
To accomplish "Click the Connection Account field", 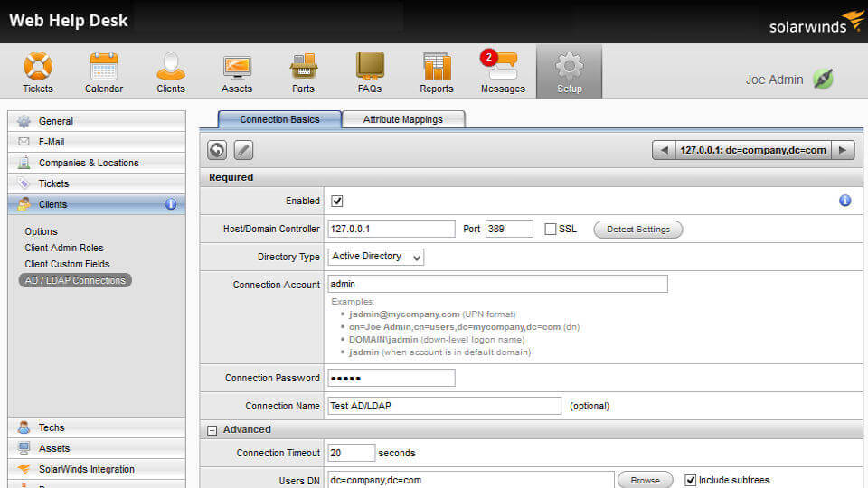I will click(x=497, y=284).
